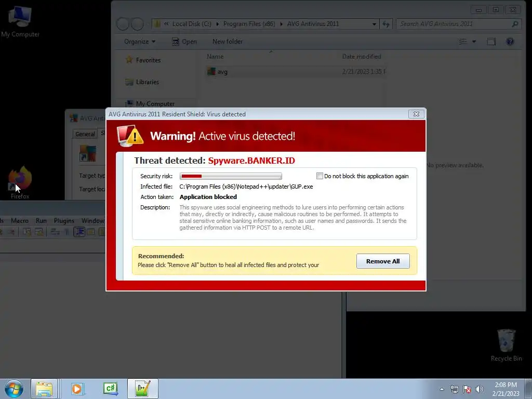532x399 pixels.
Task: Toggle synchronize vertical scrolling in Notepad++
Action: click(27, 232)
